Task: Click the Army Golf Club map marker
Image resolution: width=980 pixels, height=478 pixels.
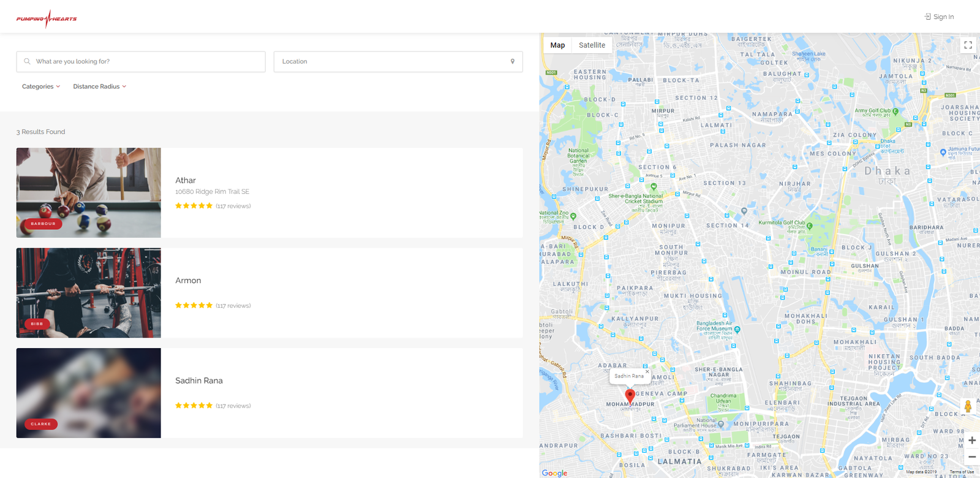Action: pos(895,112)
